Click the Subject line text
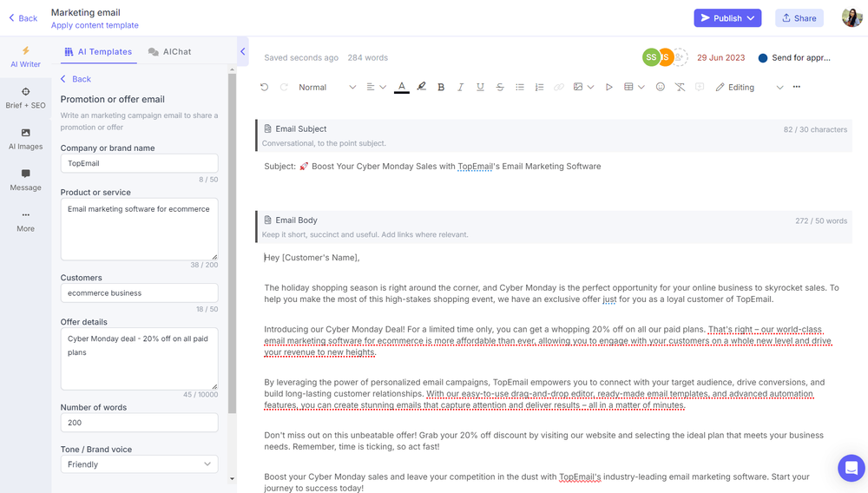This screenshot has height=493, width=868. click(432, 166)
